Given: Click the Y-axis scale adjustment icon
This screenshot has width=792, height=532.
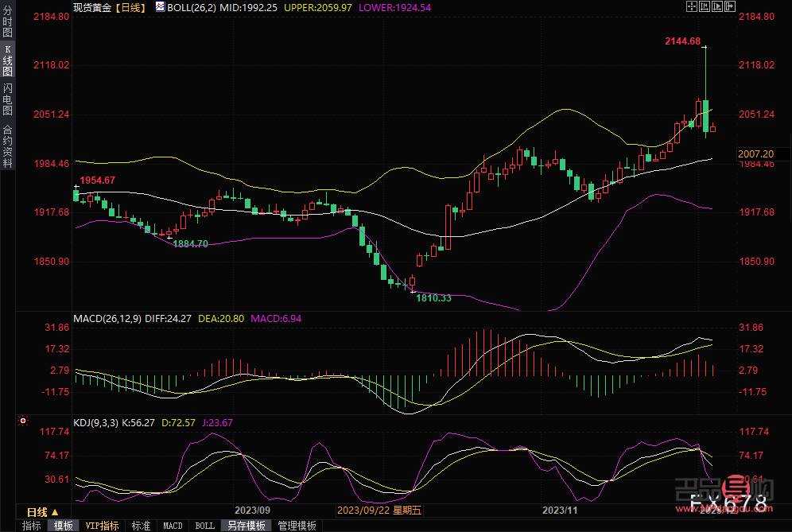Looking at the screenshot, I should tap(704, 6).
